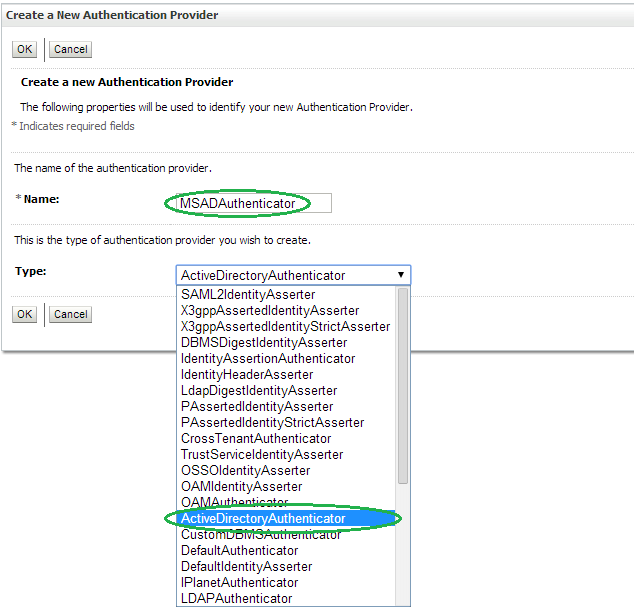Image resolution: width=640 pixels, height=610 pixels.
Task: Choose DefaultAuthenticator option
Action: tap(286, 550)
